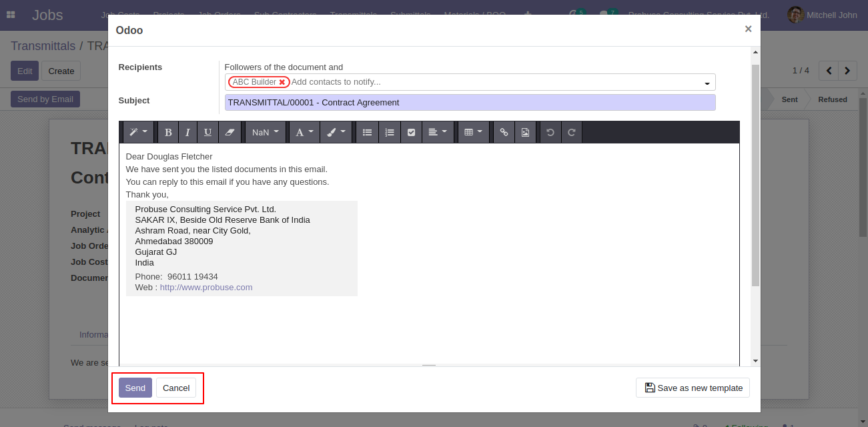The width and height of the screenshot is (868, 427).
Task: Select the Sent status stage
Action: pyautogui.click(x=789, y=99)
